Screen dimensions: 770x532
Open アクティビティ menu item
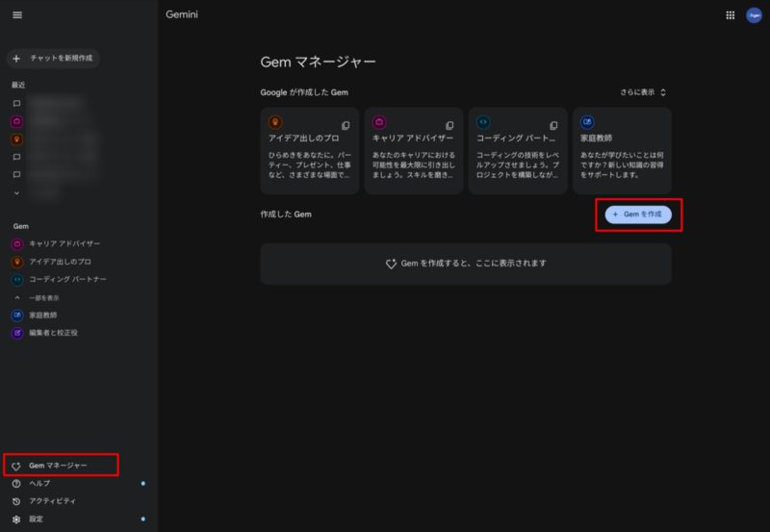(x=52, y=501)
